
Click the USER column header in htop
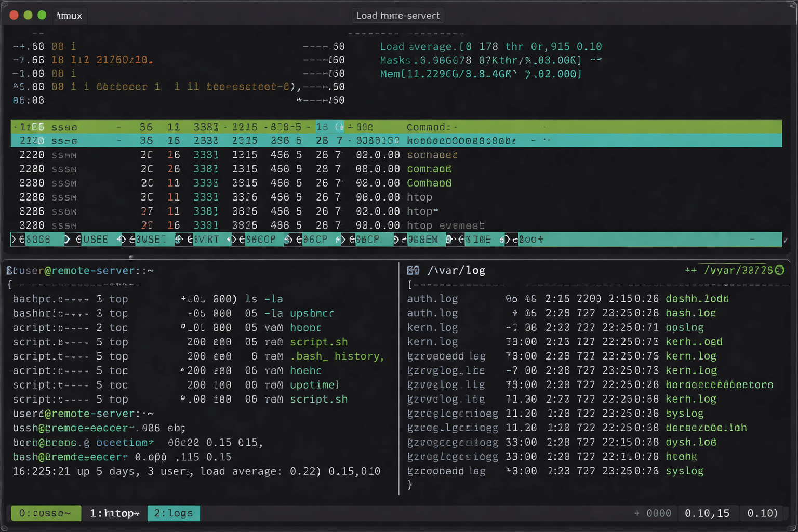coord(96,239)
